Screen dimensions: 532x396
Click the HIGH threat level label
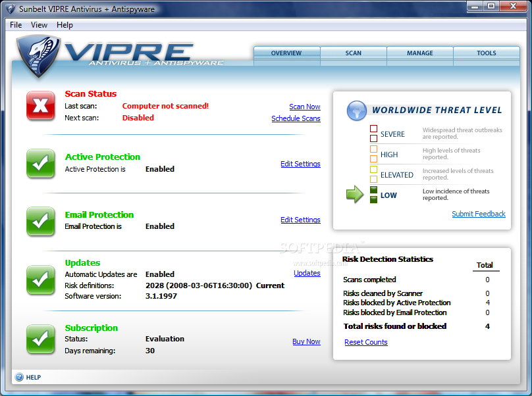tap(389, 155)
